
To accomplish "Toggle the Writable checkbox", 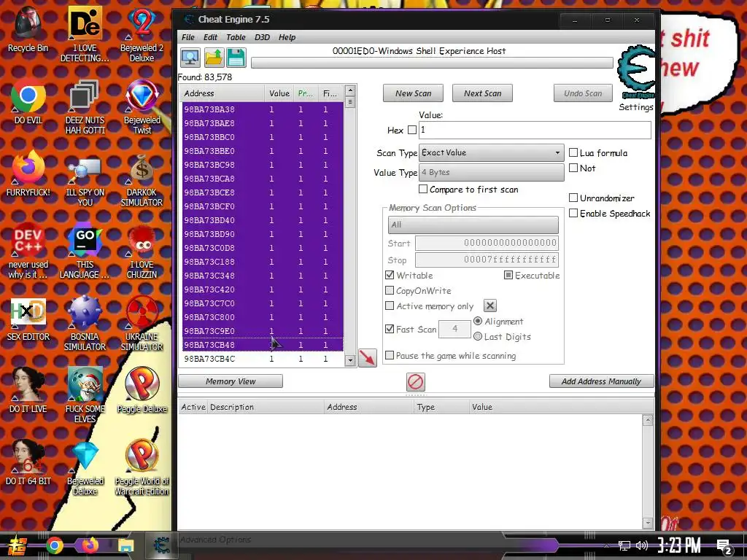I will click(x=390, y=275).
